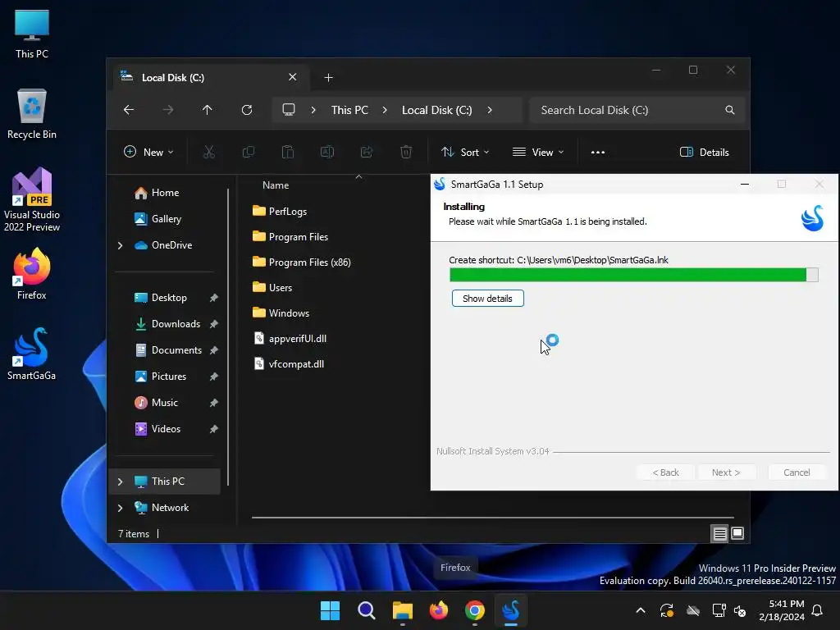Add a new Explorer tab
The image size is (840, 630).
[328, 78]
